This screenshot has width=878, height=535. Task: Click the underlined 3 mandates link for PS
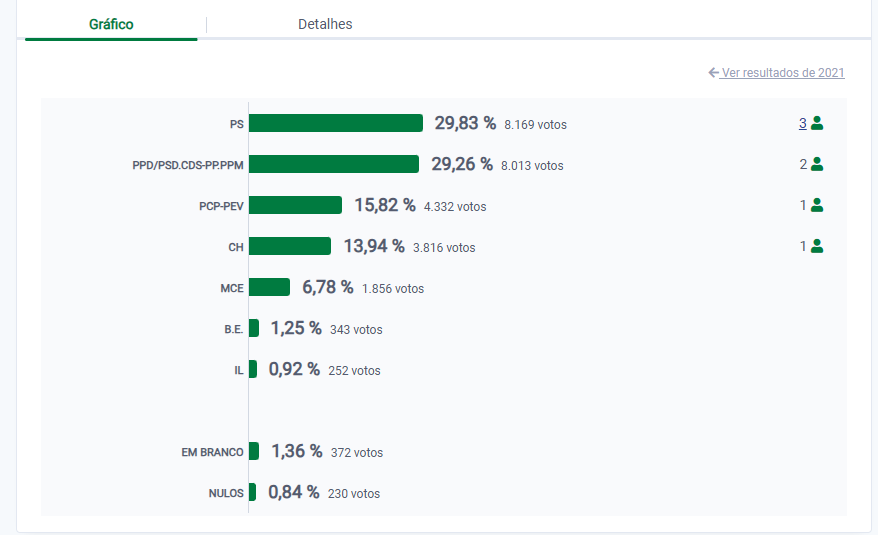[802, 123]
